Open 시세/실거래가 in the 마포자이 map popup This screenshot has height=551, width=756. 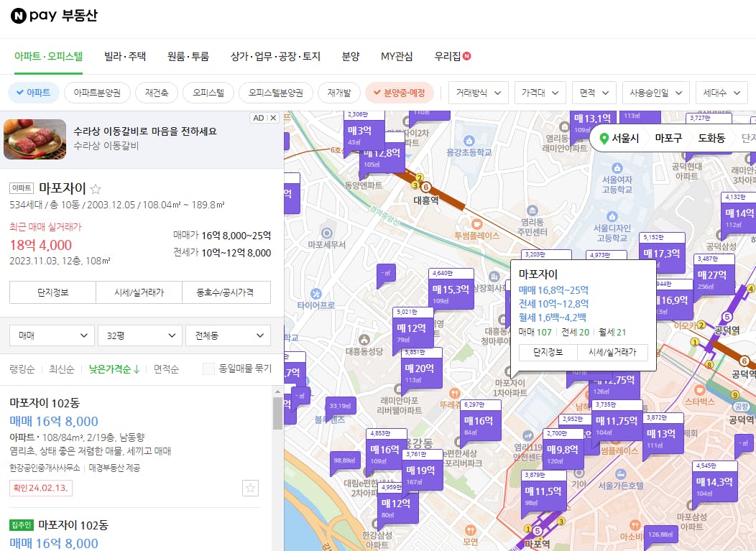pos(612,353)
